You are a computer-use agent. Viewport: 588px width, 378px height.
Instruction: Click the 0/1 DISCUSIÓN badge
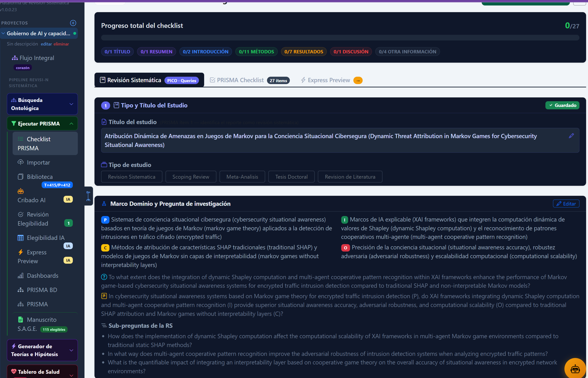351,52
